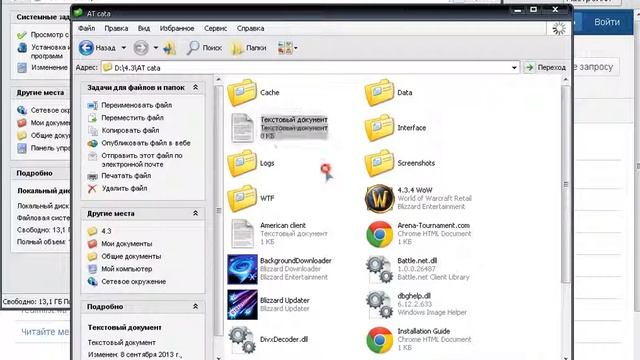Open the Logs folder icon
Image resolution: width=640 pixels, height=360 pixels.
pos(242,163)
